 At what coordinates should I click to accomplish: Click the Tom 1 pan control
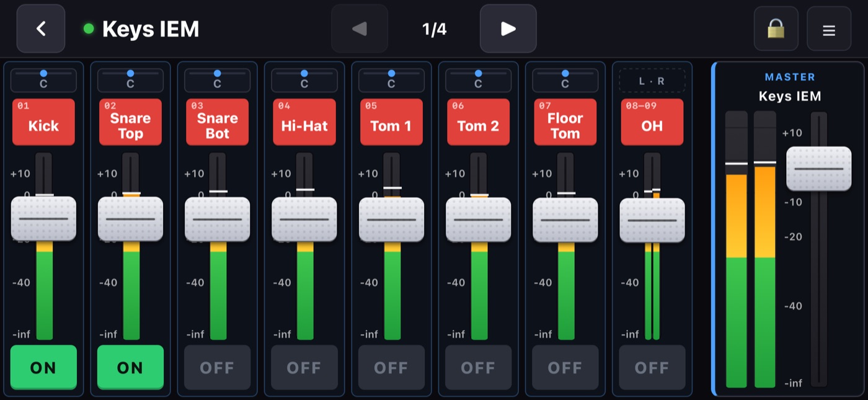(x=391, y=80)
